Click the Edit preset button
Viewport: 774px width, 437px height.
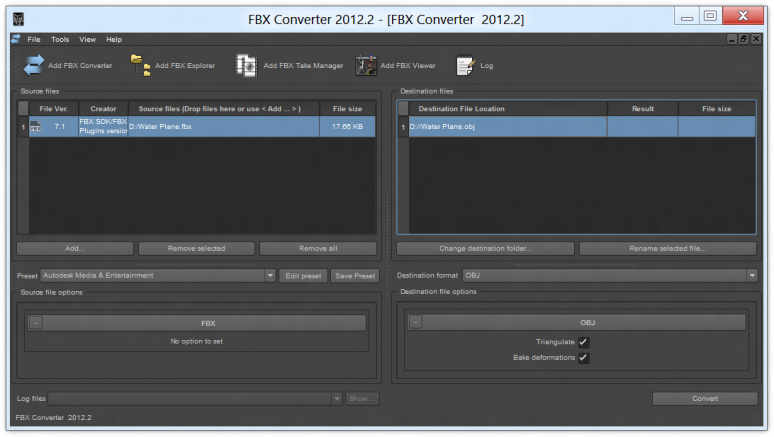click(x=303, y=276)
